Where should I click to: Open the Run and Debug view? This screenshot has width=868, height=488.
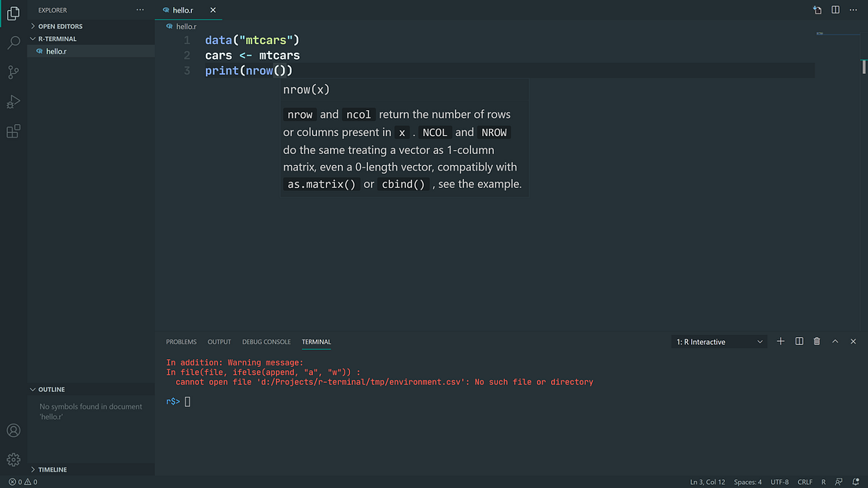coord(13,102)
